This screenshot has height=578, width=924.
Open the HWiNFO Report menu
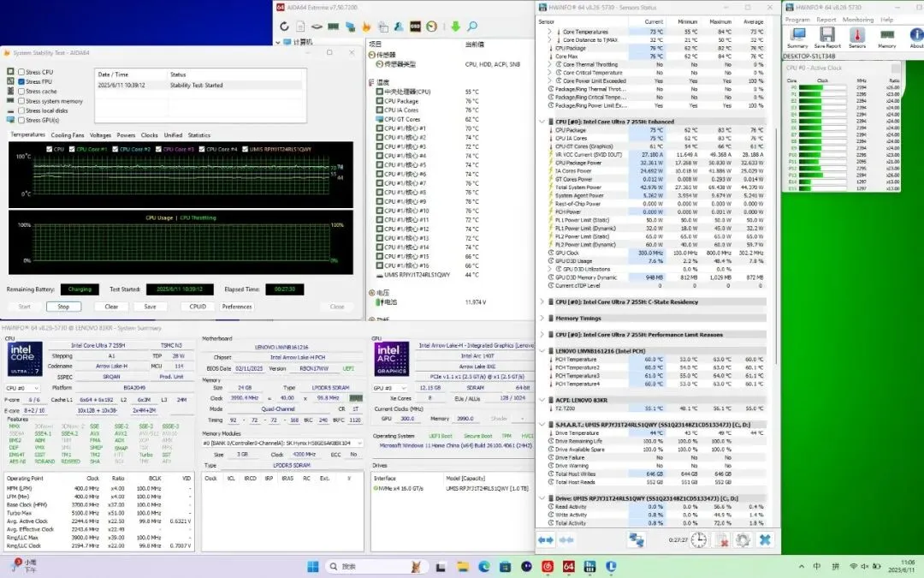(826, 20)
